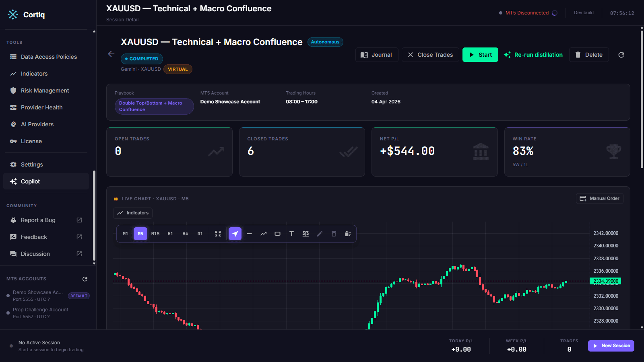Image resolution: width=644 pixels, height=362 pixels.
Task: Select the M5 timeframe
Action: click(140, 234)
